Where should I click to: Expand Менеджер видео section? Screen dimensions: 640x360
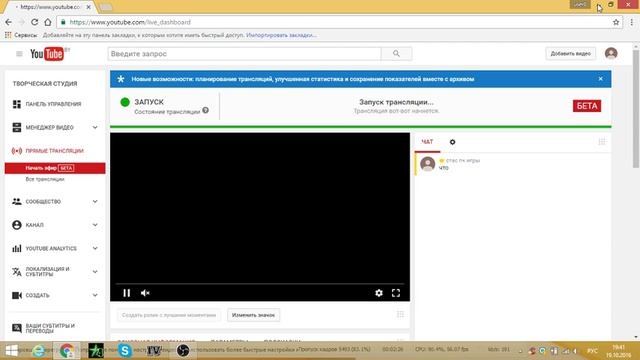pos(95,128)
